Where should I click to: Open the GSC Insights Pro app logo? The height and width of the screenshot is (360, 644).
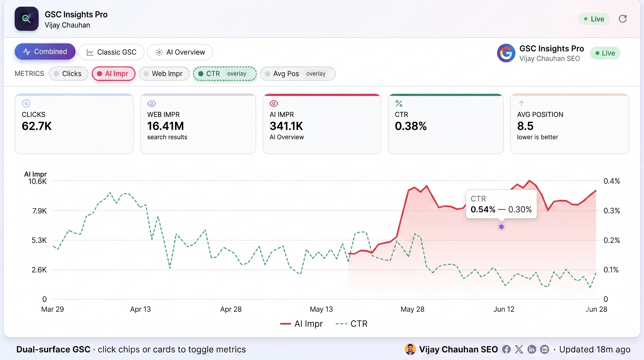click(26, 19)
